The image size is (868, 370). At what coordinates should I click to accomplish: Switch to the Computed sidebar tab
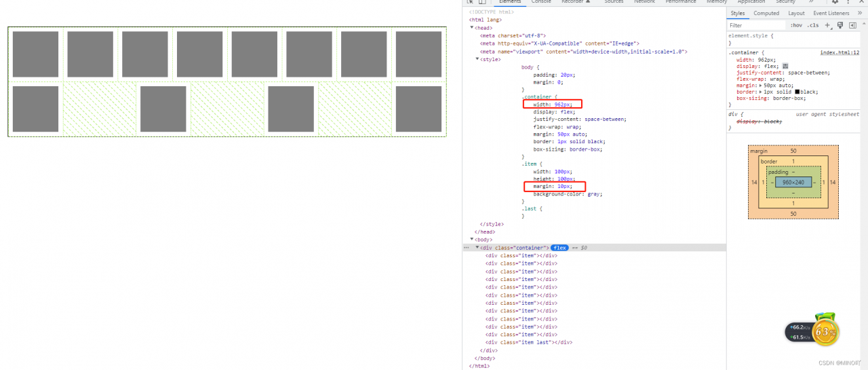(x=766, y=13)
